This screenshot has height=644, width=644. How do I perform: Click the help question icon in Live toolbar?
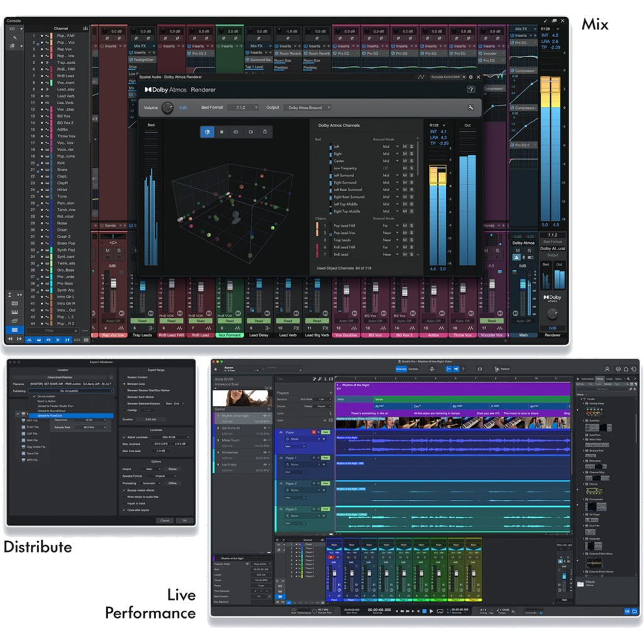[x=464, y=369]
